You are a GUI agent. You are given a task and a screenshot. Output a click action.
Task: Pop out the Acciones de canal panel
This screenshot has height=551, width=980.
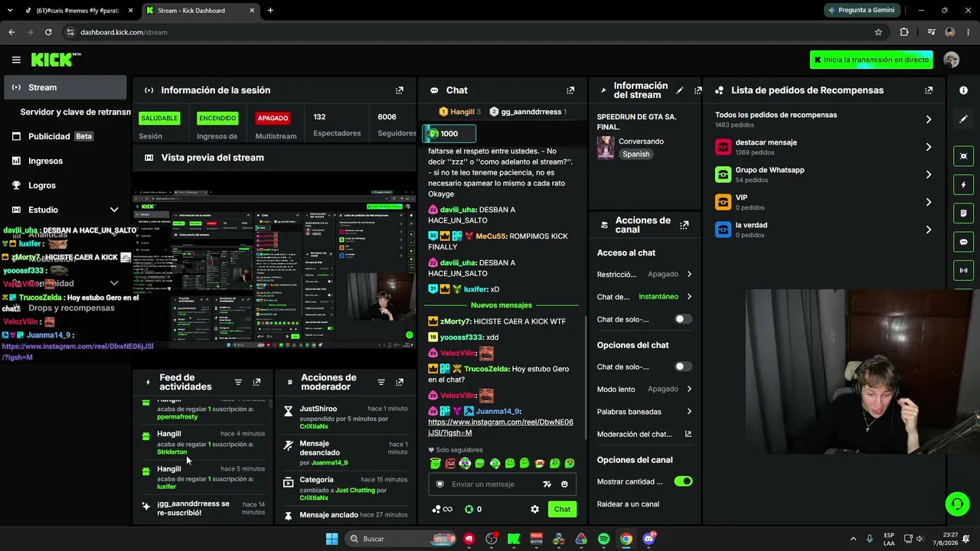pyautogui.click(x=684, y=225)
